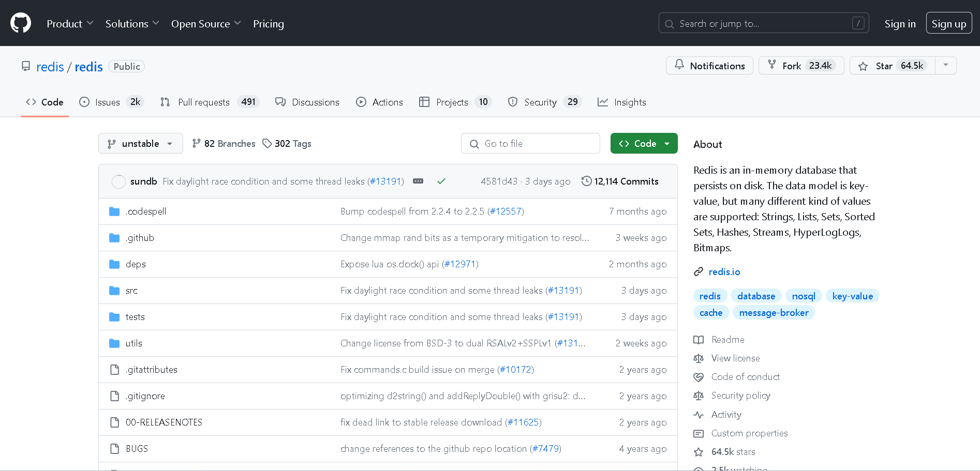Screen dimensions: 980x471
Task: Star the redis repository
Action: click(893, 66)
